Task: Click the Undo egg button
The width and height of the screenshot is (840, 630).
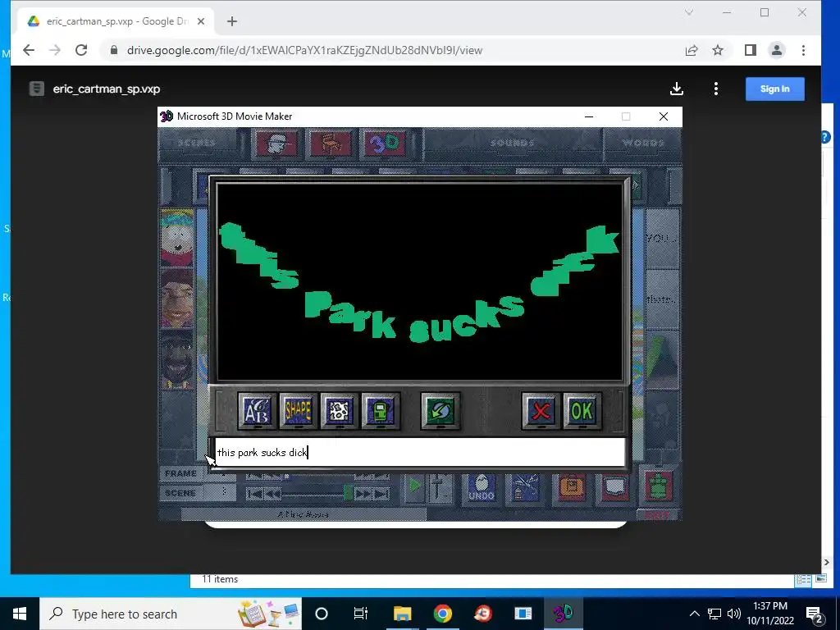Action: click(481, 487)
